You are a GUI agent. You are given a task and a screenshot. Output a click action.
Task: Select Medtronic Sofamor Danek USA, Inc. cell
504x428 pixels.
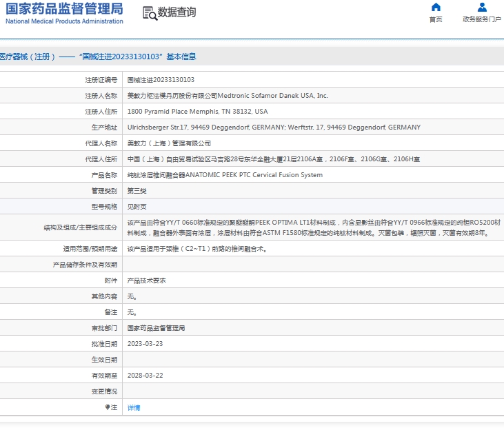[x=228, y=95]
